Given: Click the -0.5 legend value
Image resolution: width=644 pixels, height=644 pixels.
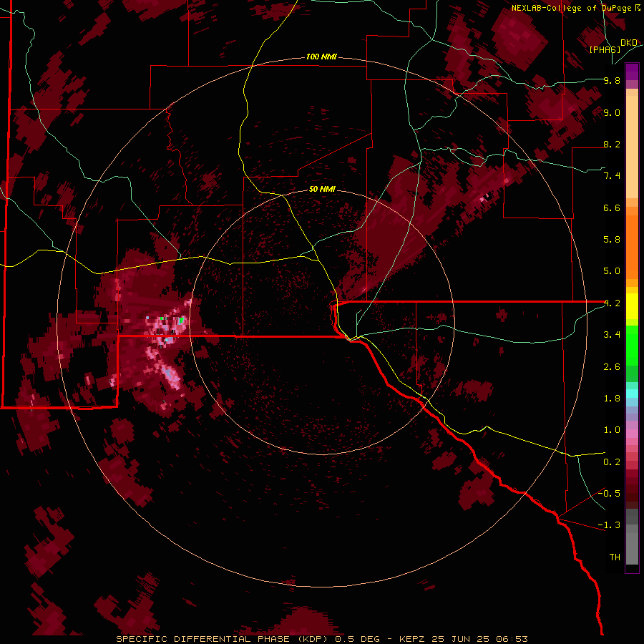Looking at the screenshot, I should 609,494.
